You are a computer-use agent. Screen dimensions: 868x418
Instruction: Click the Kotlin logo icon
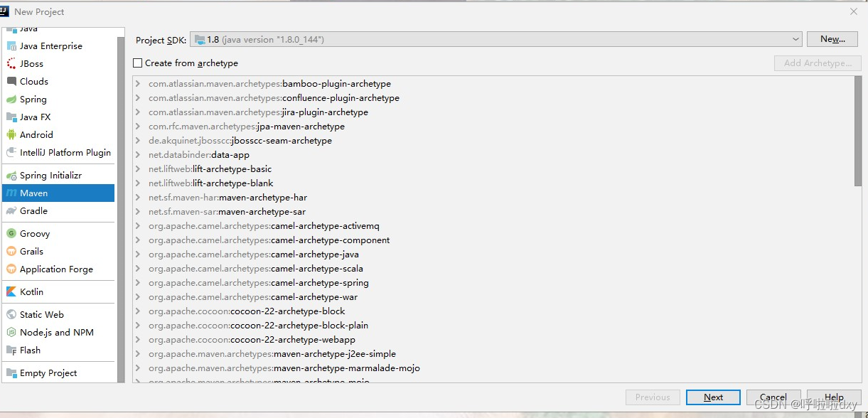pyautogui.click(x=11, y=291)
